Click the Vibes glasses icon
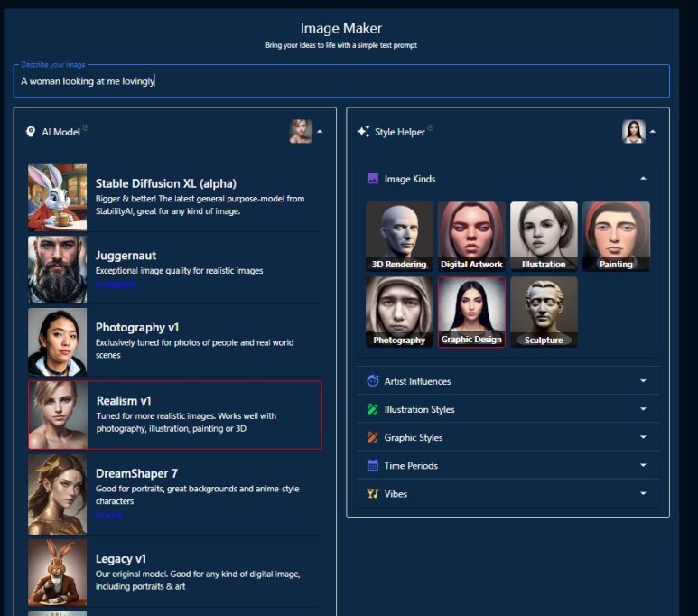Viewport: 698px width, 616px height. pyautogui.click(x=373, y=493)
